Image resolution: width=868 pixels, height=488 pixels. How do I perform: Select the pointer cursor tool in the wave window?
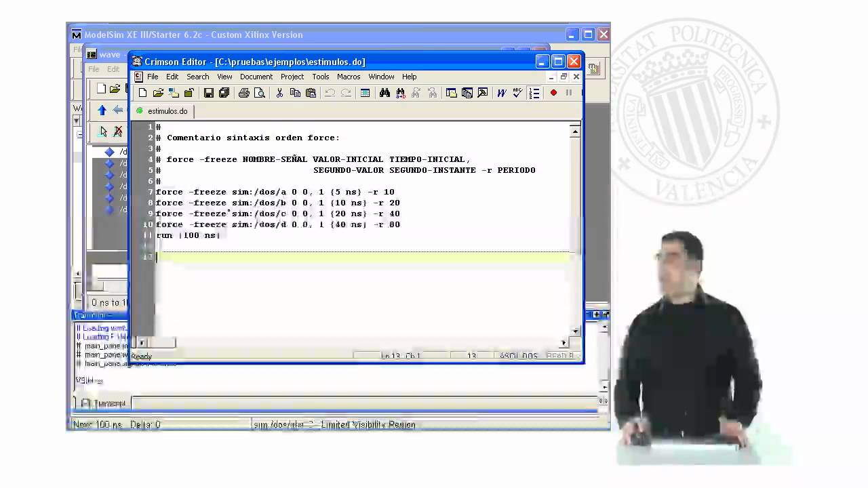point(103,131)
